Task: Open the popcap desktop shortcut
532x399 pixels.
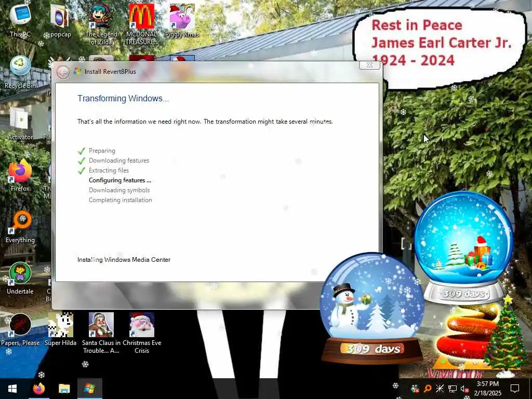Action: pos(60,20)
